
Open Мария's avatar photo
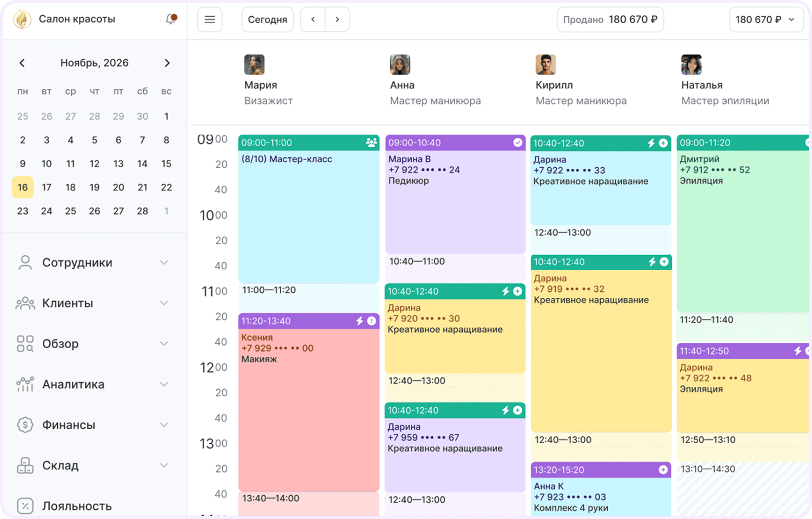point(254,64)
